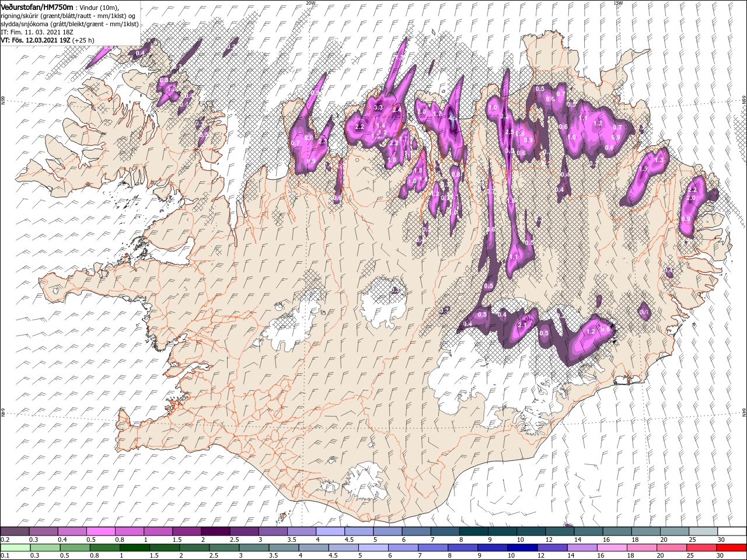Click the 'slydda/snjókoma' legend description line
Screen dimensions: 747x560
click(69, 24)
